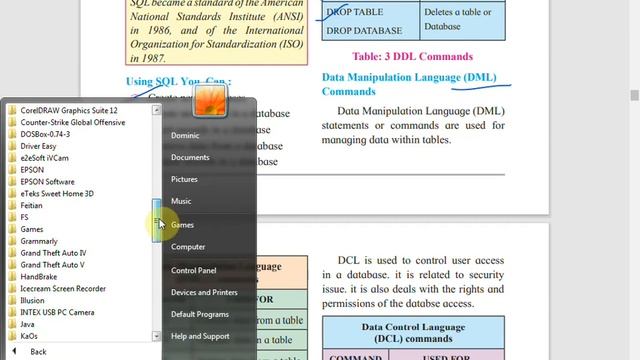Click the programs list scroll down arrow

click(156, 336)
